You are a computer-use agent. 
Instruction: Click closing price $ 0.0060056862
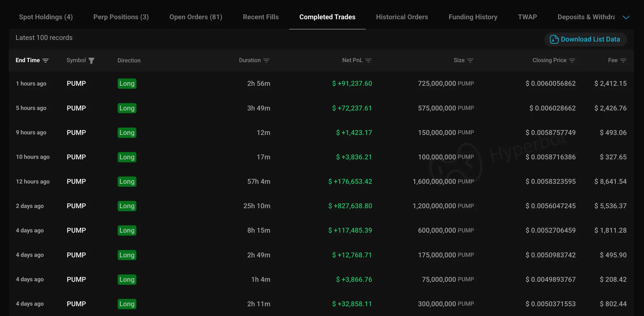pos(551,84)
